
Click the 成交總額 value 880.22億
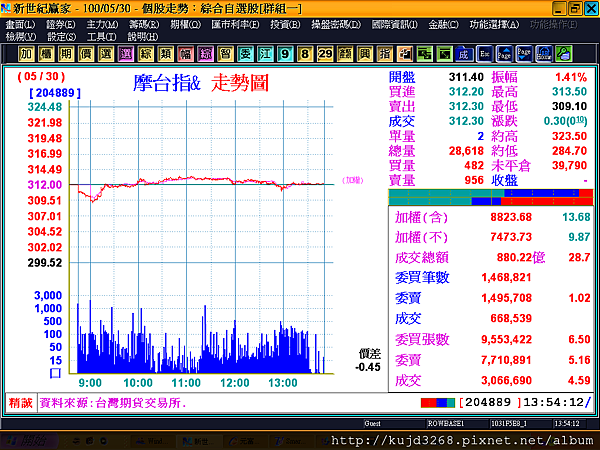coord(521,257)
